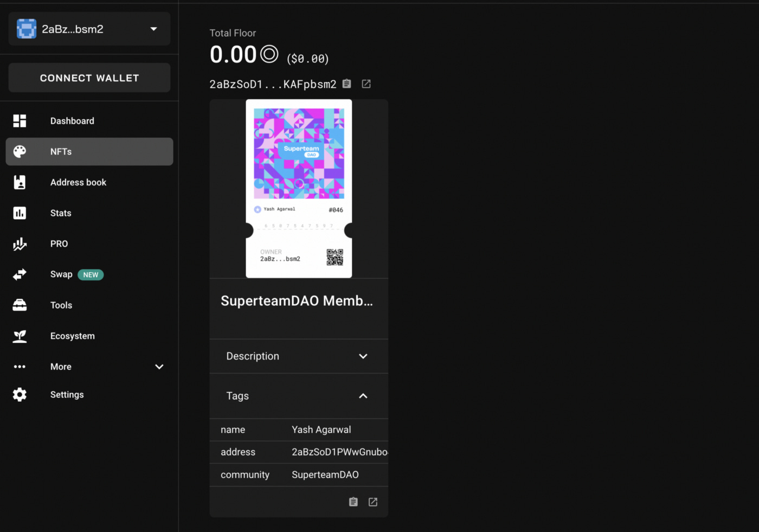Click the SuperteamDAO NFT ticket thumbnail

click(x=299, y=188)
